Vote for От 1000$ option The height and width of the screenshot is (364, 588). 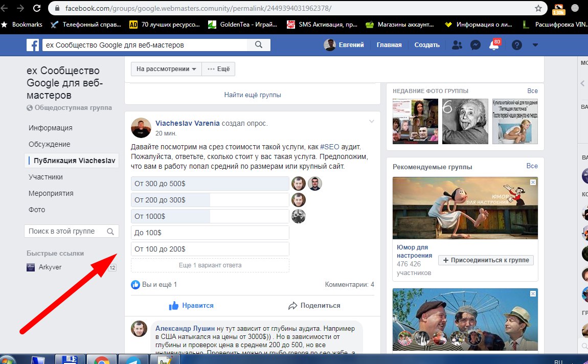tap(210, 216)
